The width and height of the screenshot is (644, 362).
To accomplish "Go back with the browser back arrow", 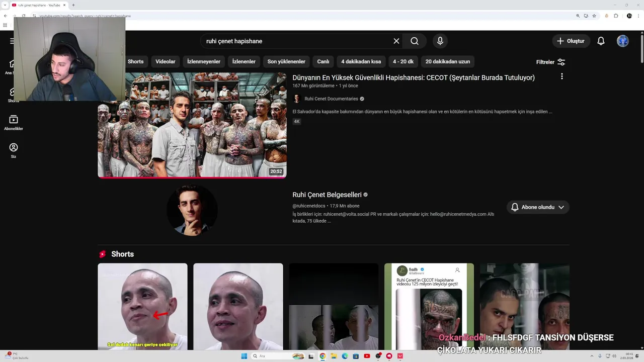I will [5, 16].
